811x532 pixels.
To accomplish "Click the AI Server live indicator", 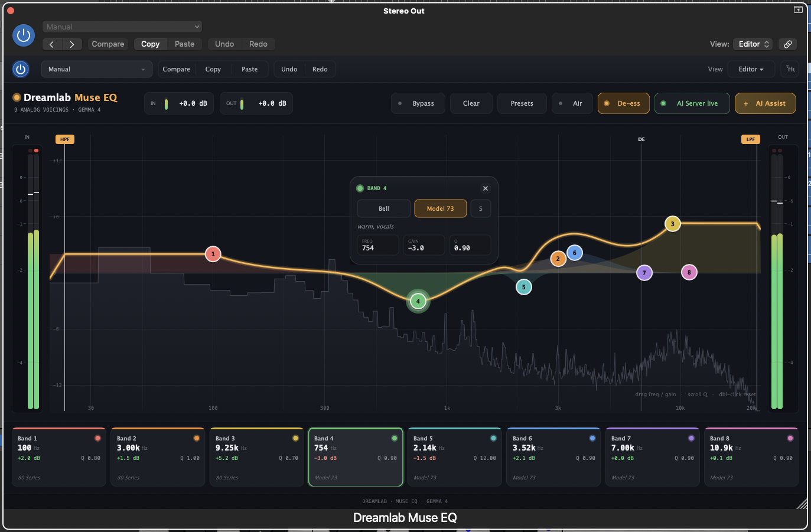I will coord(692,103).
